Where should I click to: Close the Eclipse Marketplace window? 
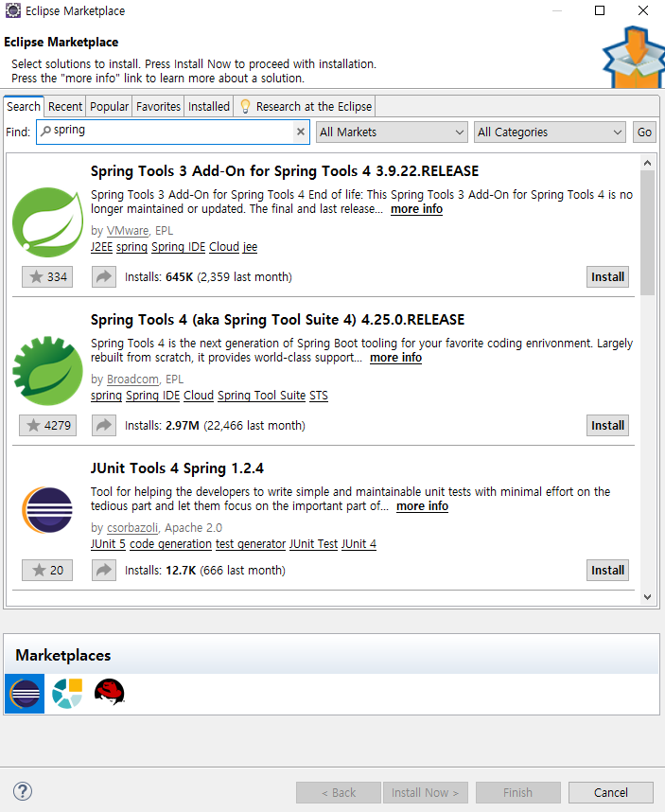[642, 10]
